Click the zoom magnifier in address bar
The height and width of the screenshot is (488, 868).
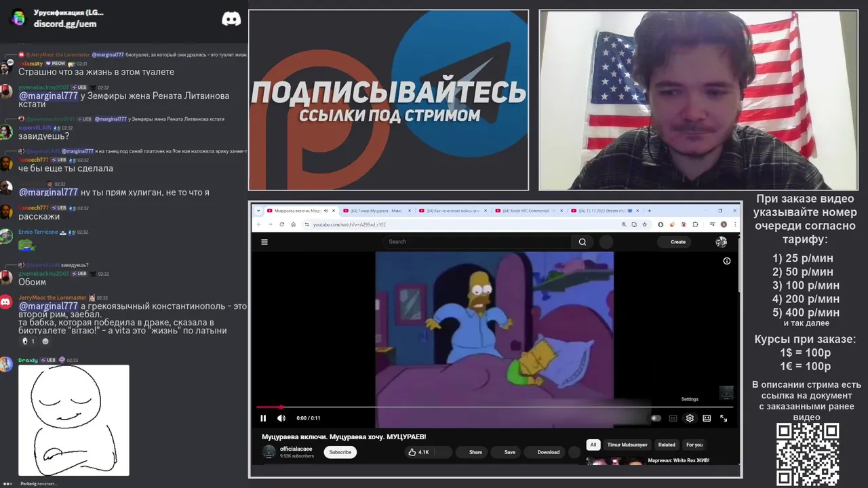pyautogui.click(x=624, y=224)
